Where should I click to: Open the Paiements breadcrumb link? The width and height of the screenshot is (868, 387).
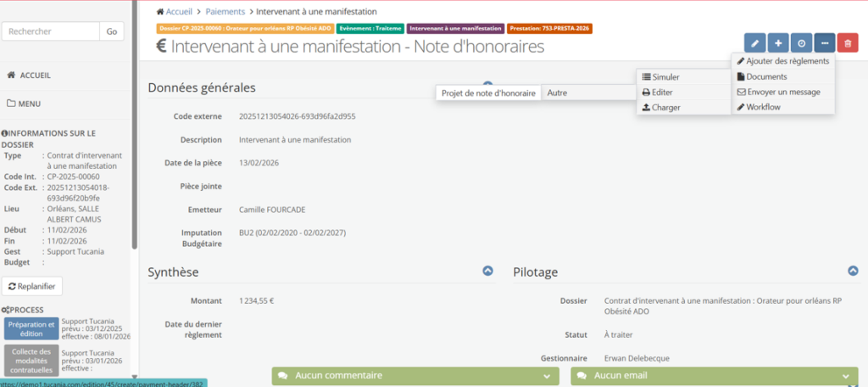click(x=225, y=12)
